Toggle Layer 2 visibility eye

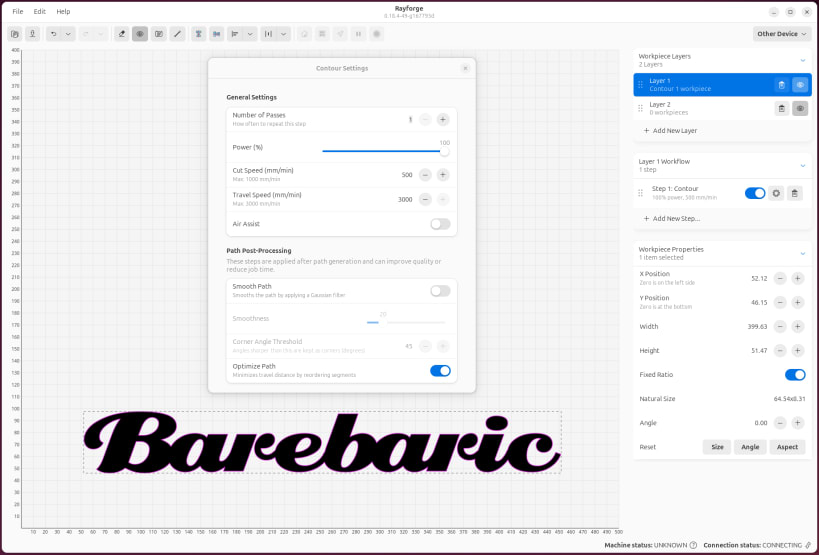coord(800,109)
